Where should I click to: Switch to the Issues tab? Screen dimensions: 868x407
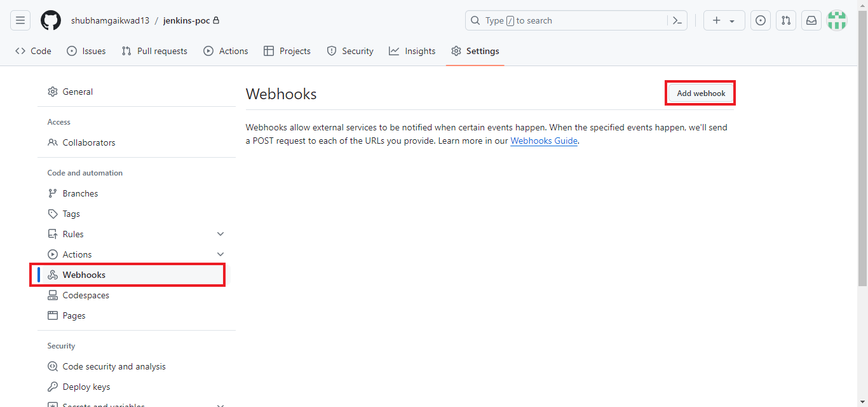click(86, 51)
